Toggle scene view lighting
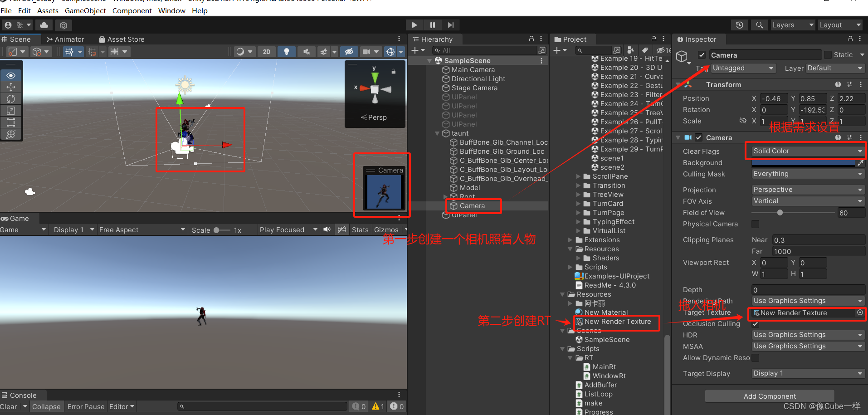Screen dimensions: 868x415 (286, 51)
